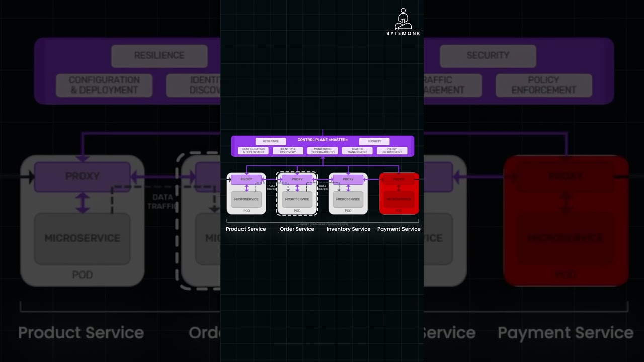Click MANAGED CONTAINER ENVIRONMENT (K8S) caption
The image size is (644, 362).
tap(323, 224)
